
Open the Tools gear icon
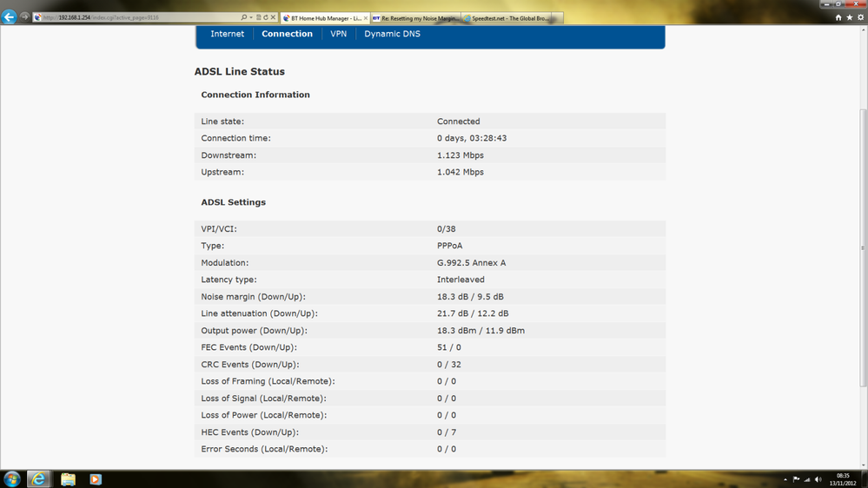[860, 17]
